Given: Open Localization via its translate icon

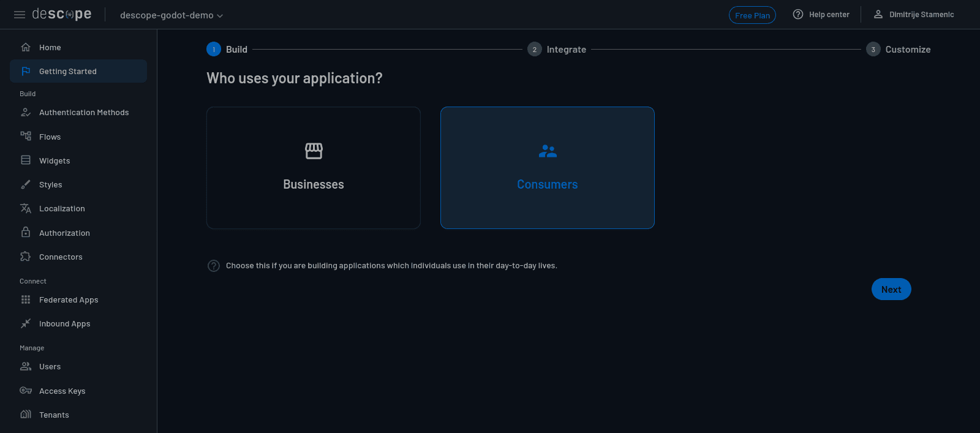Looking at the screenshot, I should pyautogui.click(x=26, y=208).
